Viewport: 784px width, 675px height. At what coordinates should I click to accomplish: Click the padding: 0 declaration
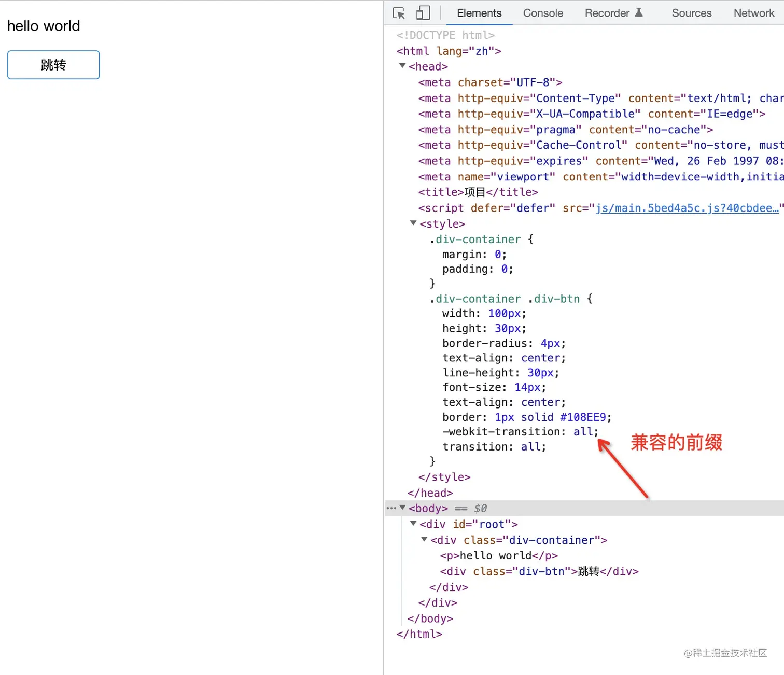pos(478,269)
